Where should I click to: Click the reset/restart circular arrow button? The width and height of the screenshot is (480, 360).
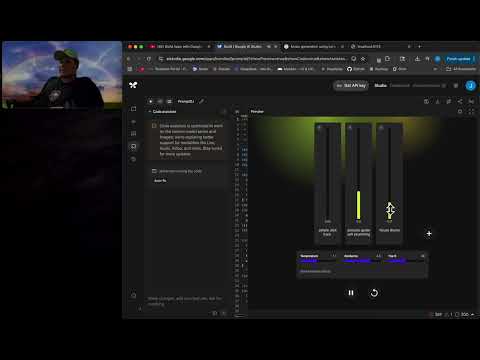(374, 293)
